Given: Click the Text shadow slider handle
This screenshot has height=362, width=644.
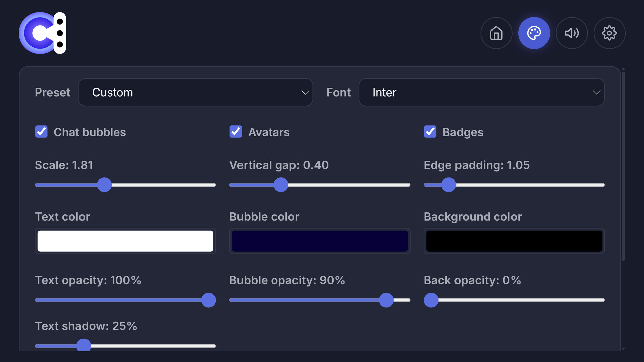Looking at the screenshot, I should (84, 345).
